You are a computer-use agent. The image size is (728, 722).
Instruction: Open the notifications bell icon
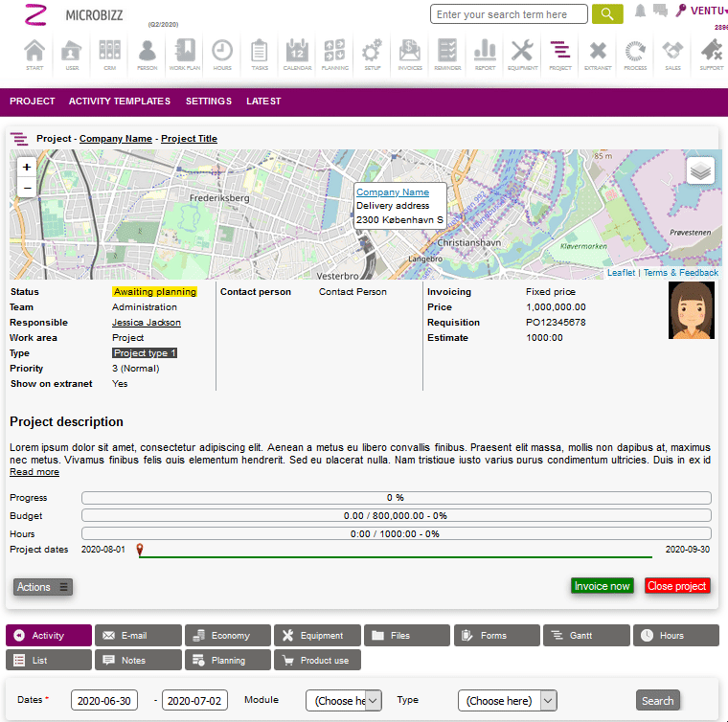pos(640,11)
